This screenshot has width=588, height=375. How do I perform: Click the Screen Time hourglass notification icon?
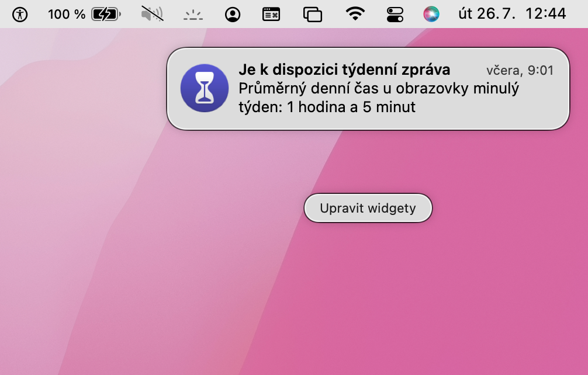pyautogui.click(x=205, y=88)
